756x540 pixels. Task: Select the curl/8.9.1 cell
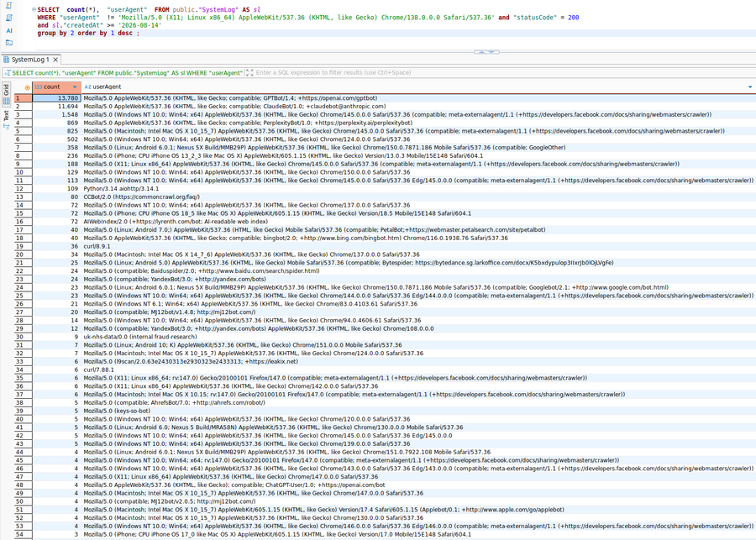pos(418,246)
